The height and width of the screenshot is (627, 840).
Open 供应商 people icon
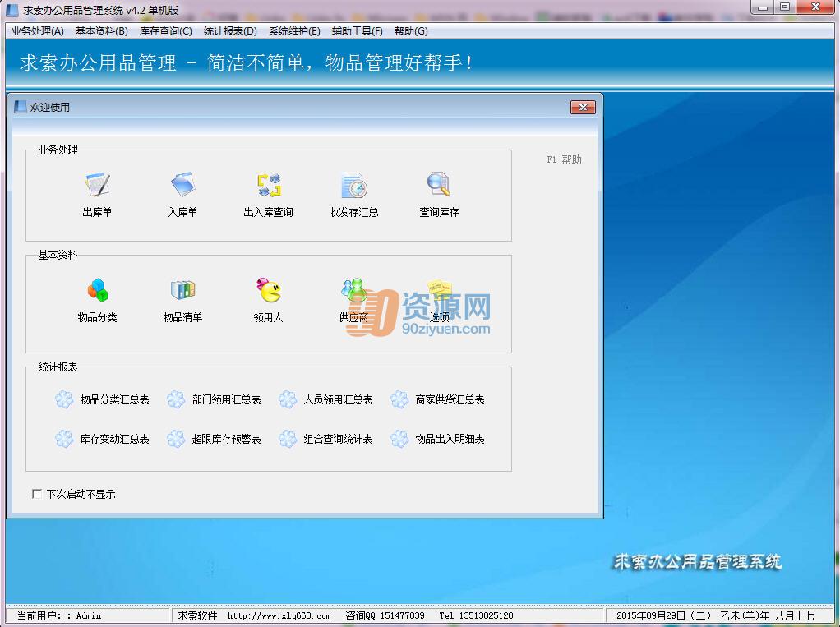pos(354,290)
